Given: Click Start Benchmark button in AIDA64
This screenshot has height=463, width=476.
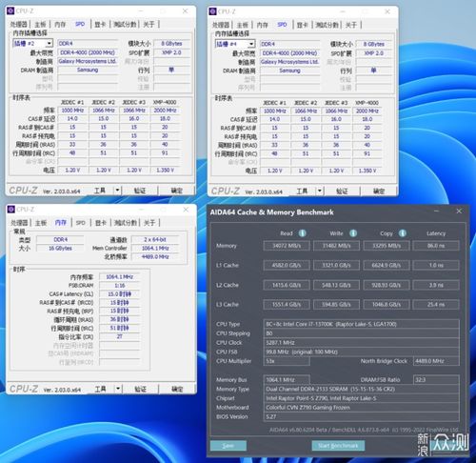Looking at the screenshot, I should coord(338,446).
